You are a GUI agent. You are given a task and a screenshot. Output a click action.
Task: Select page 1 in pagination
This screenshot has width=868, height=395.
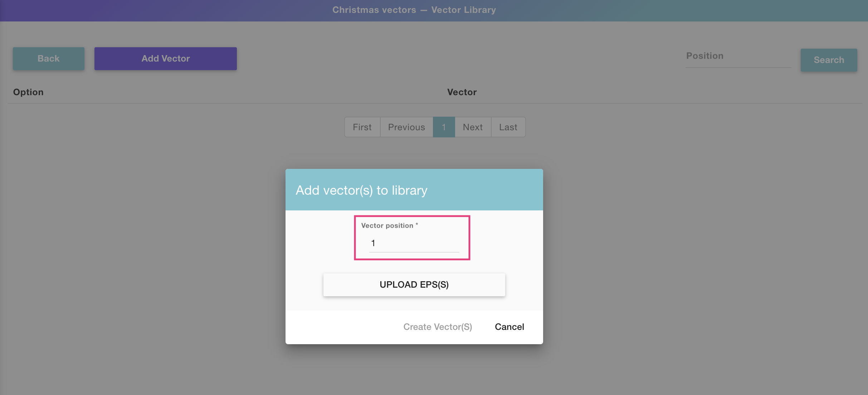[x=444, y=127]
